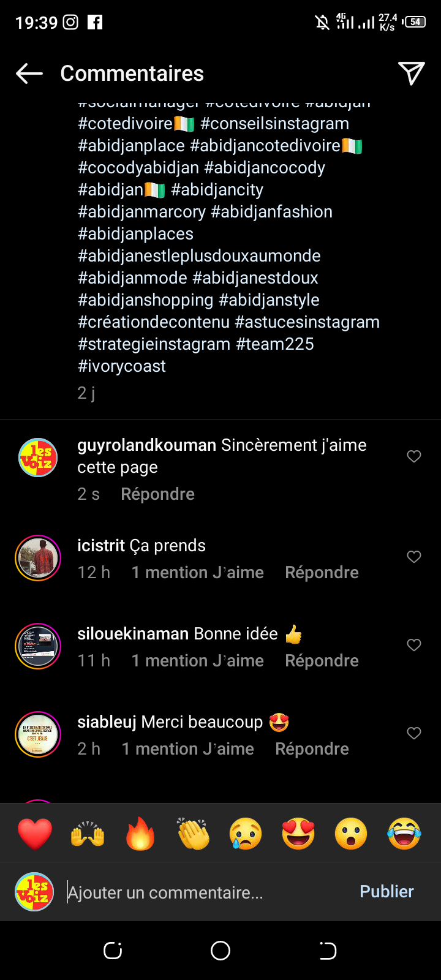Like silouekinaman's comment with the heart

414,645
